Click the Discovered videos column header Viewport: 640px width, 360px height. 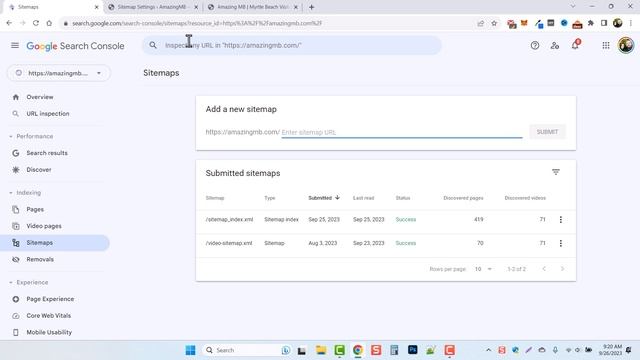click(525, 198)
